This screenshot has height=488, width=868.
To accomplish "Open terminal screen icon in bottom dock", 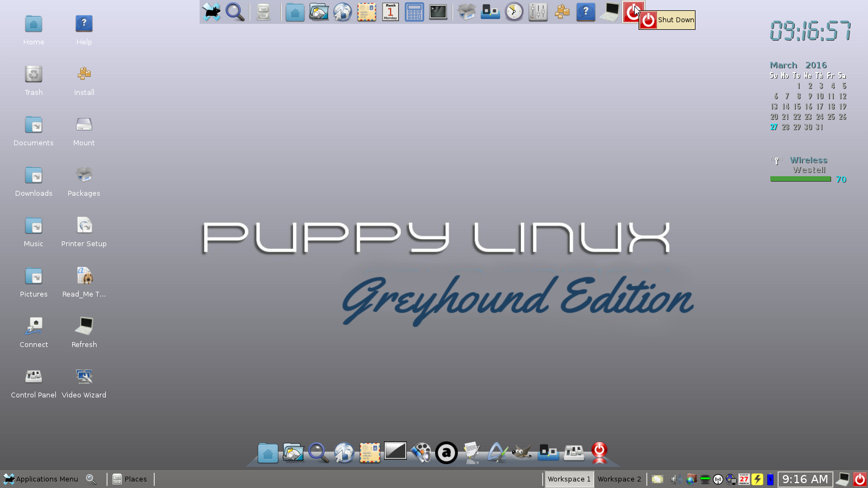I will pyautogui.click(x=395, y=451).
